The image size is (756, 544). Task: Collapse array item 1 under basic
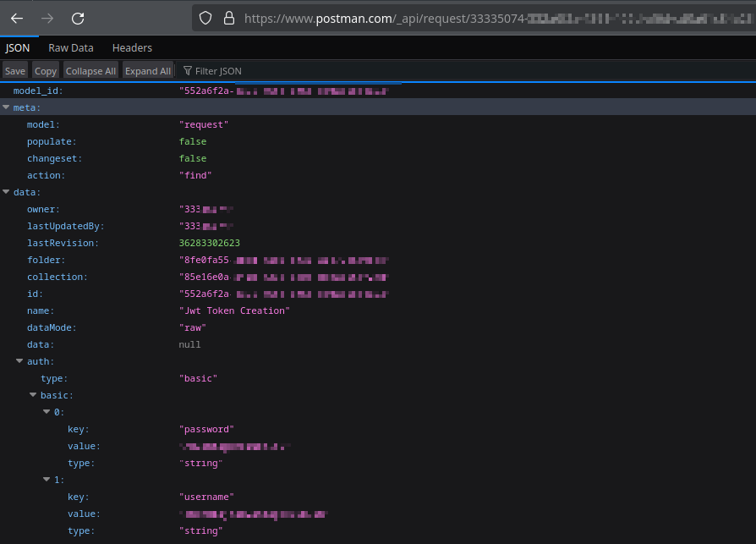point(47,480)
